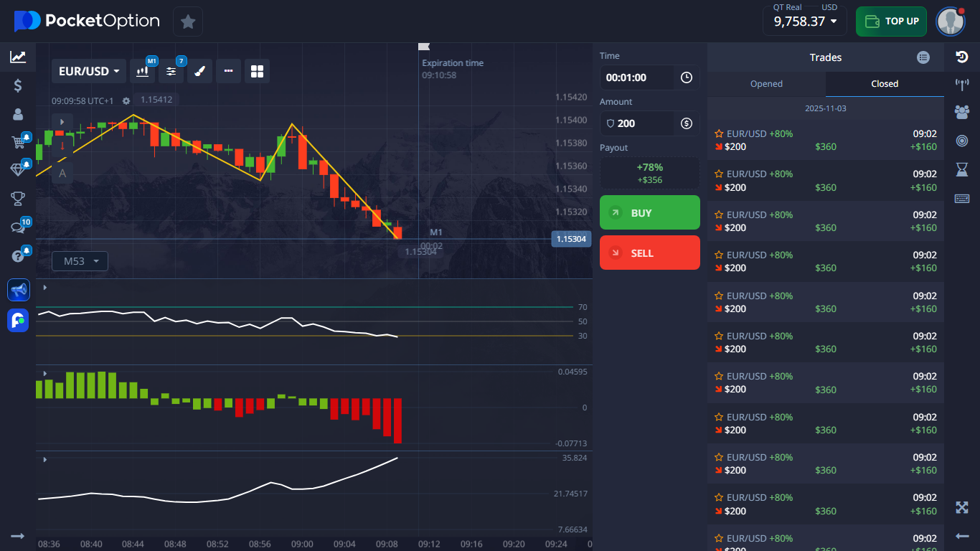Open the tournaments trophy section
This screenshot has width=980, height=551.
click(x=18, y=199)
